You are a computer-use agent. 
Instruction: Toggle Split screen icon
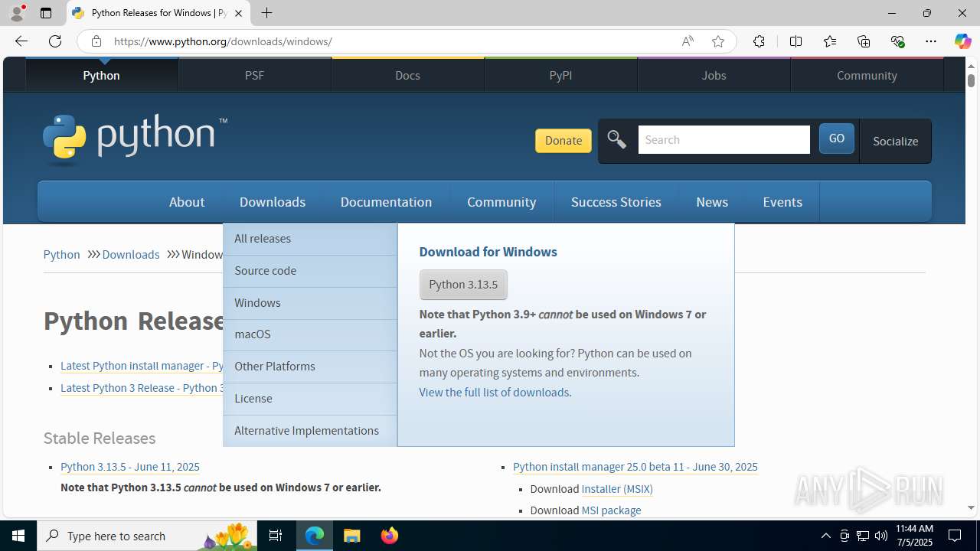(795, 41)
